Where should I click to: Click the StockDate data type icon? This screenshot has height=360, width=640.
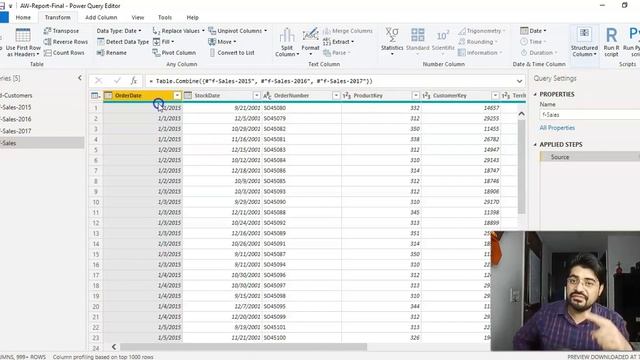pos(188,96)
